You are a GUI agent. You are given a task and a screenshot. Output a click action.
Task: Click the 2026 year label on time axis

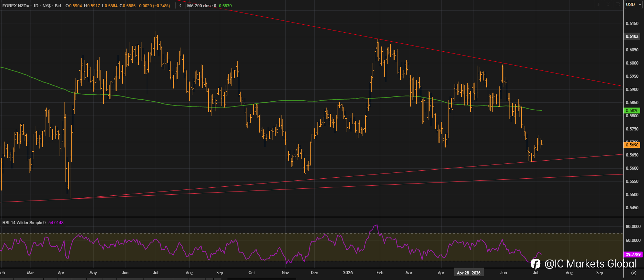coord(348,273)
